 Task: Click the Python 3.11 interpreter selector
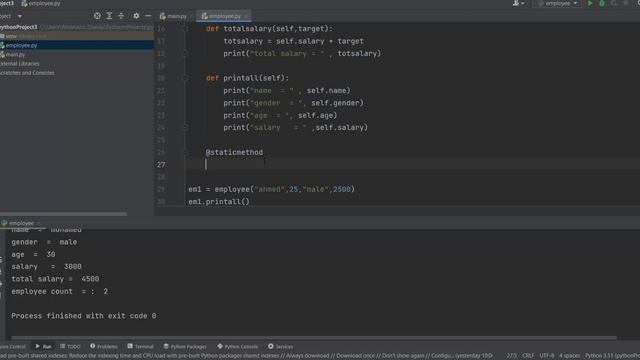pyautogui.click(x=612, y=356)
